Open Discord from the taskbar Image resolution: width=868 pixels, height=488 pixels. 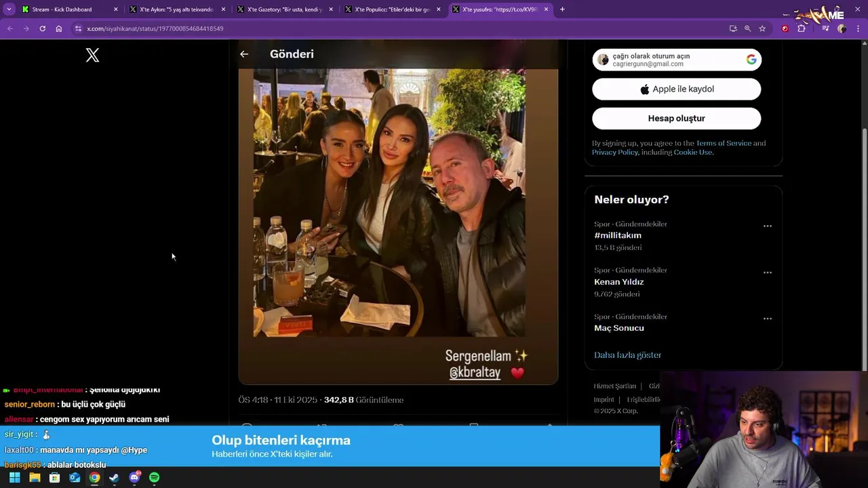point(134,478)
